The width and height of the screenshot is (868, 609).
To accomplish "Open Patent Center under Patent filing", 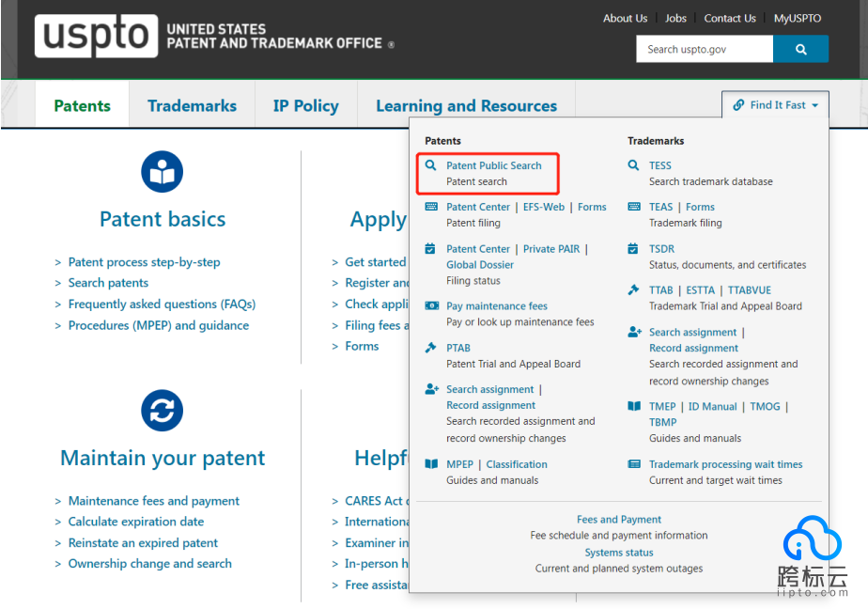I will pos(478,207).
